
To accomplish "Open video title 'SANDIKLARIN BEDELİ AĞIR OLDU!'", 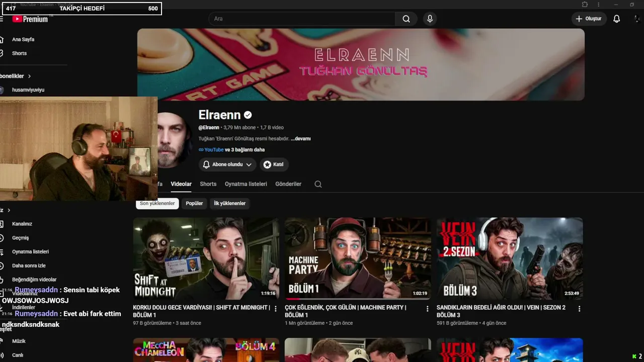I will [x=501, y=311].
